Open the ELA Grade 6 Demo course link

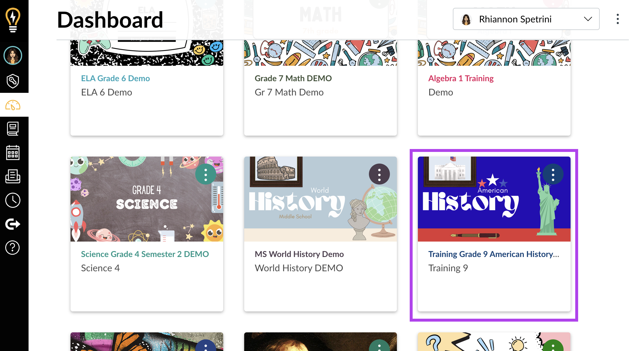click(115, 78)
